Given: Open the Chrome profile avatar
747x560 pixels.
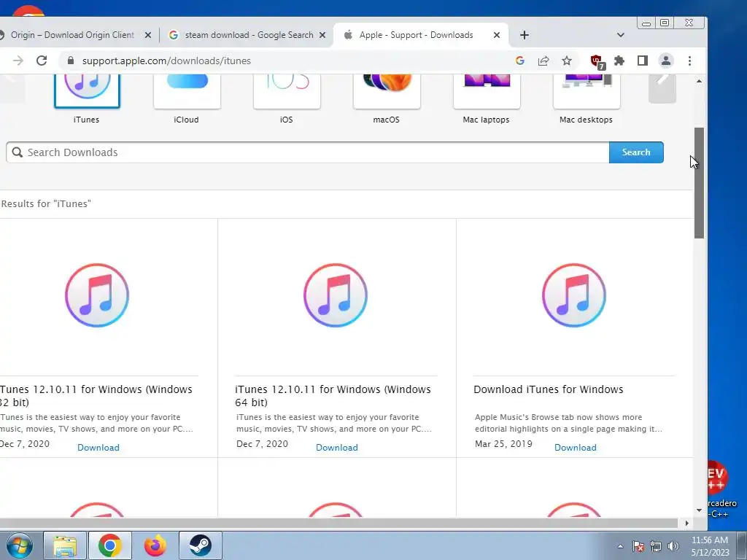Looking at the screenshot, I should click(665, 61).
